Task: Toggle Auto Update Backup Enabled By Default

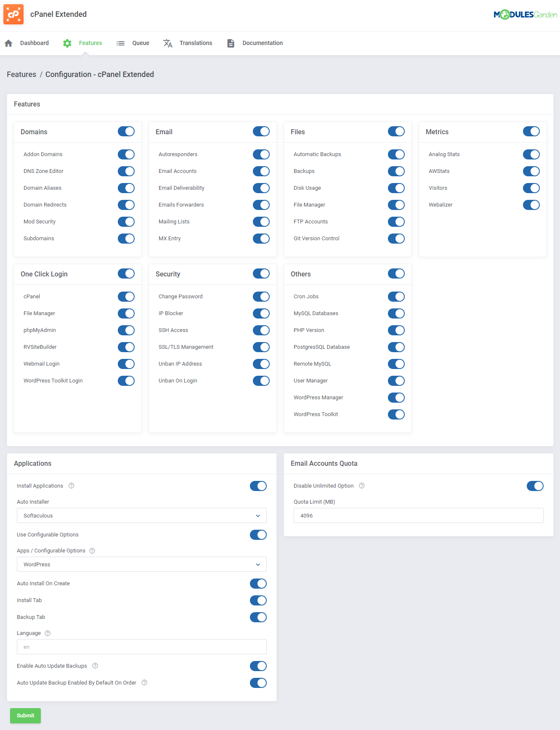Action: coord(258,683)
